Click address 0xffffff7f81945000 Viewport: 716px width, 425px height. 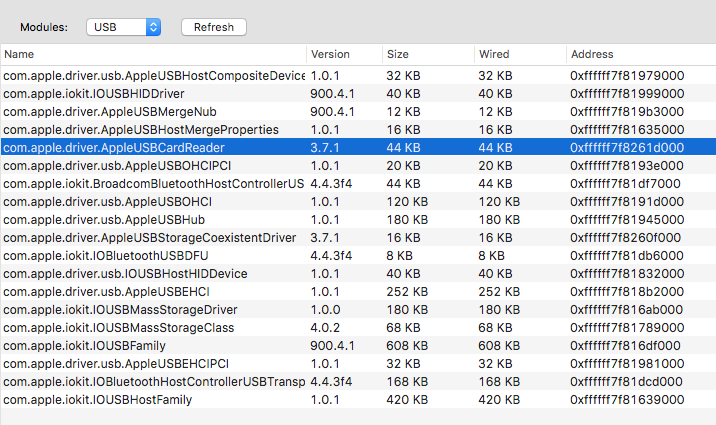click(x=627, y=220)
